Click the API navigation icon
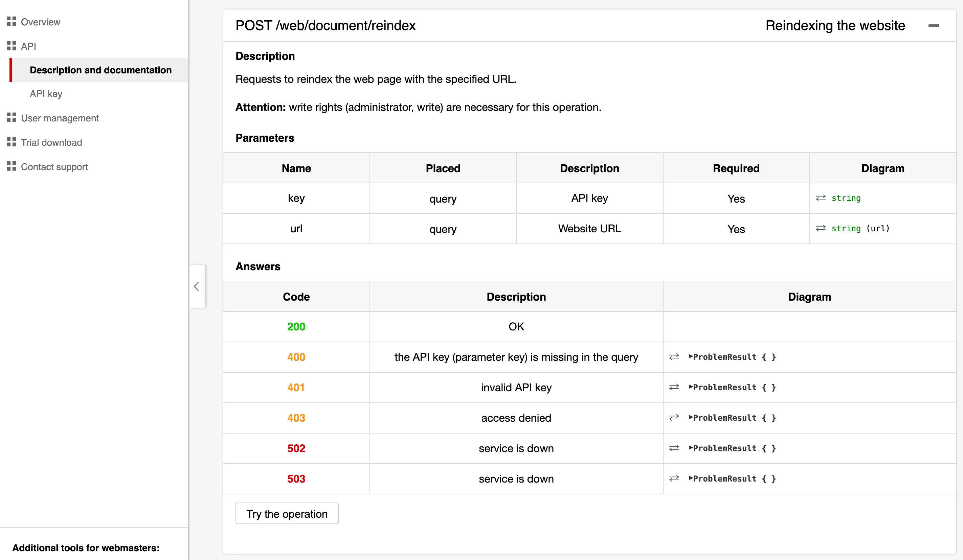 [x=12, y=45]
